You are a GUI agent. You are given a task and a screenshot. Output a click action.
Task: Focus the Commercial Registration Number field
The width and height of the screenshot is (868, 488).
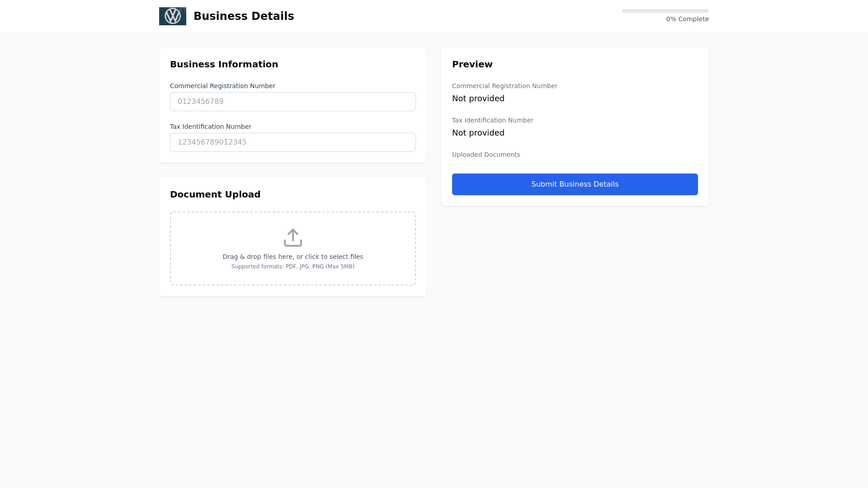tap(292, 102)
